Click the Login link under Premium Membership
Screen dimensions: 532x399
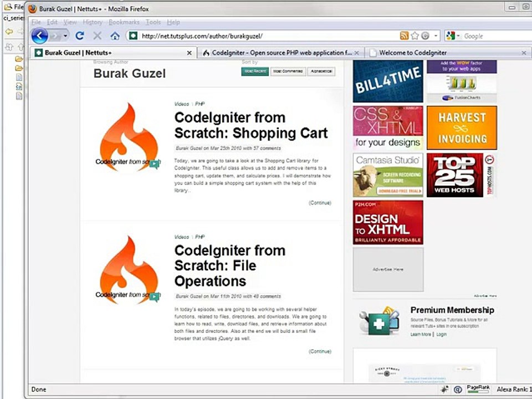(x=441, y=334)
